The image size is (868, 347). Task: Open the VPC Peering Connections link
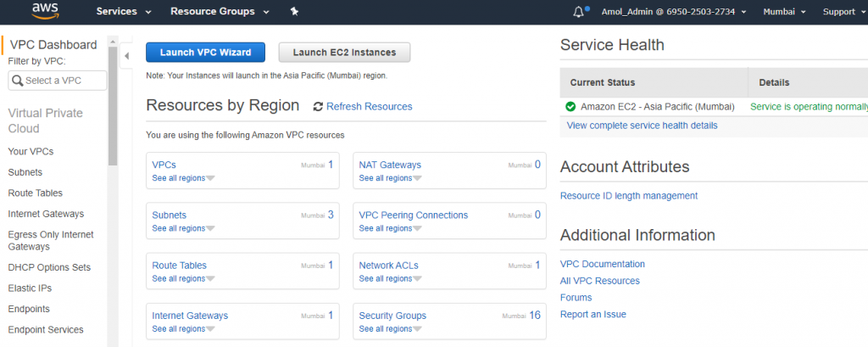point(414,215)
